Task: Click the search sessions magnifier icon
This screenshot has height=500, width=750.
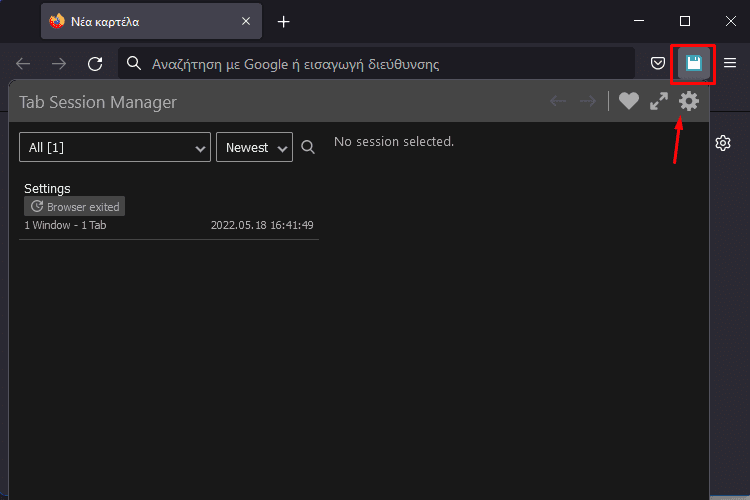Action: 308,147
